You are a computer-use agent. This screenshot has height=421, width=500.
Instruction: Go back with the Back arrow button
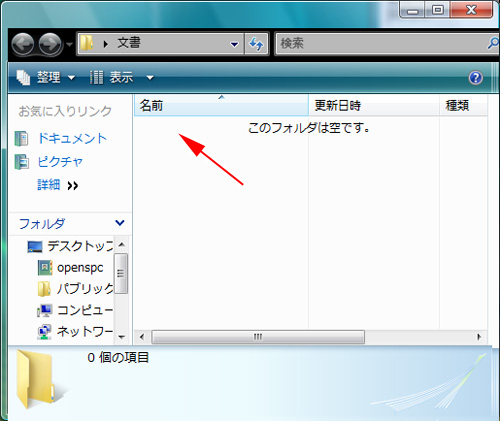coord(23,44)
